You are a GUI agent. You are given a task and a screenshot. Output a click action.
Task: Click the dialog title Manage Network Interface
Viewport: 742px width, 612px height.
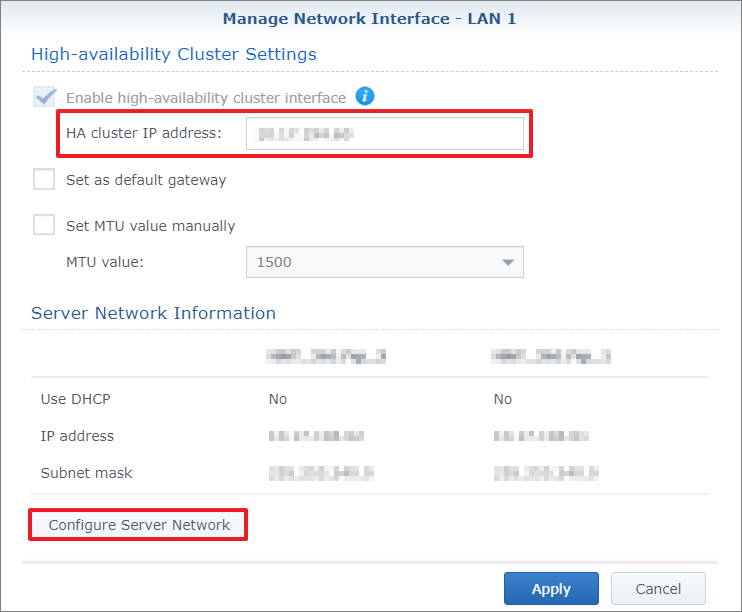click(369, 18)
